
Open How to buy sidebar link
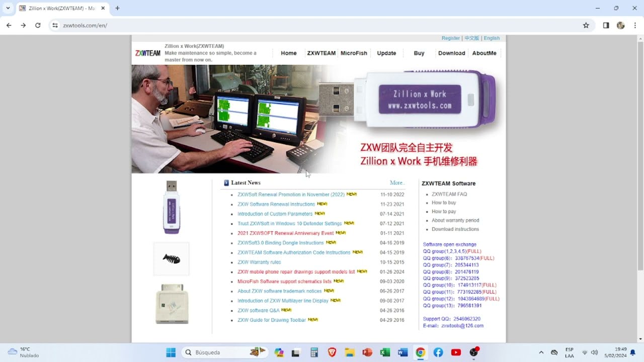pos(444,203)
